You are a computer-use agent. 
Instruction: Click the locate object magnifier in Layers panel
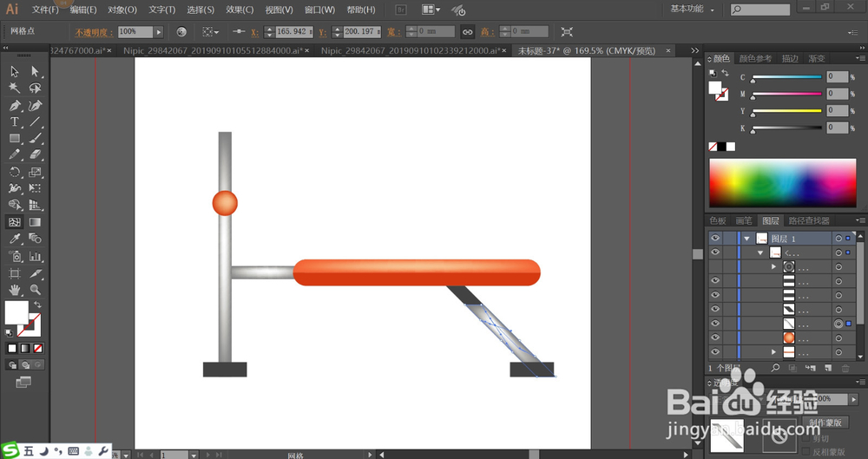tap(775, 368)
